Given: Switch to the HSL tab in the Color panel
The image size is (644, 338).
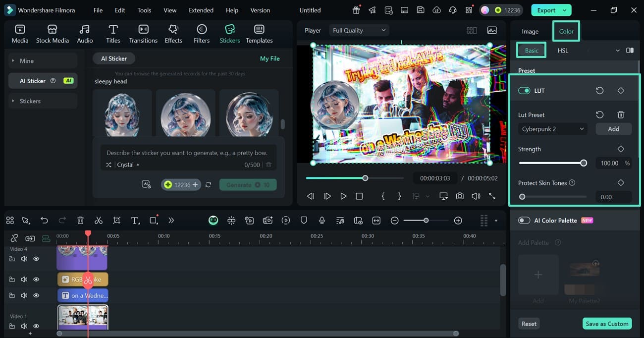Looking at the screenshot, I should coord(563,50).
